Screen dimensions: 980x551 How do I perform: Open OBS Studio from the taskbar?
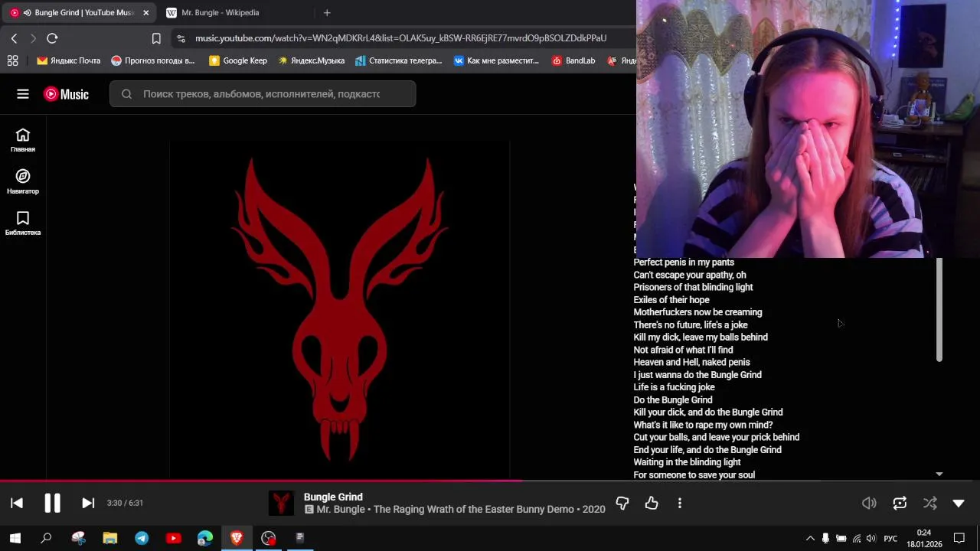tap(268, 538)
